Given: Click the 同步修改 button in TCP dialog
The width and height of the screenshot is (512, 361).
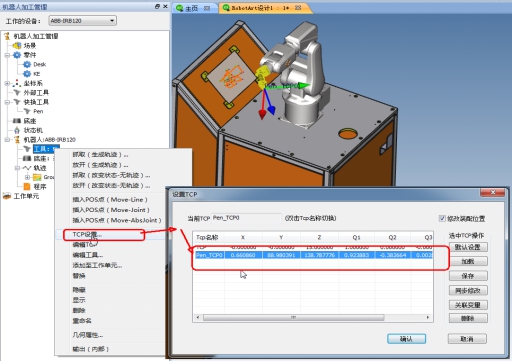Looking at the screenshot, I should pyautogui.click(x=468, y=290).
